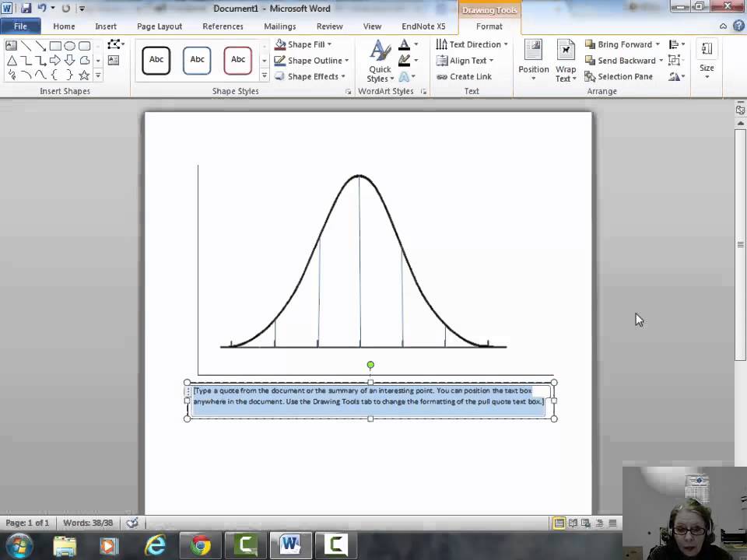Screen dimensions: 747x560
Task: Open the WordArt Styles dialog launcher
Action: pos(423,92)
